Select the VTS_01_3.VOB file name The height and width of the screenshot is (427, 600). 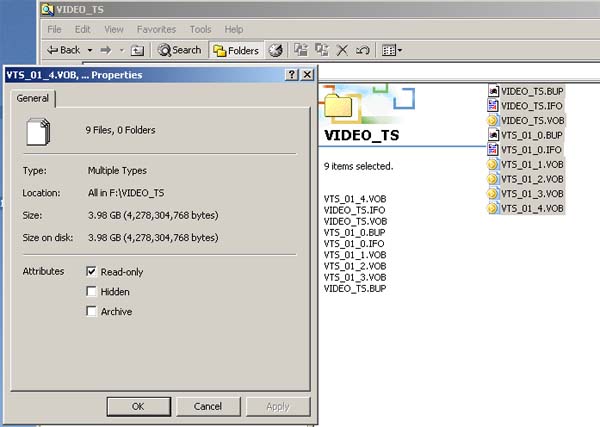coord(532,194)
